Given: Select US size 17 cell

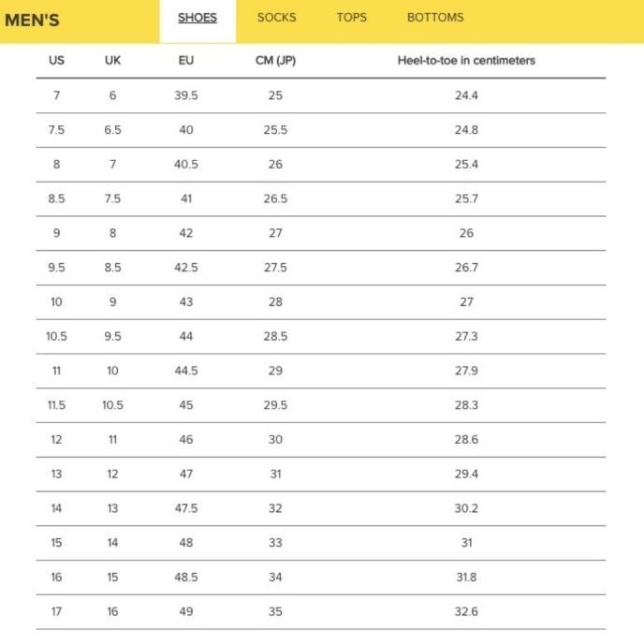Looking at the screenshot, I should pos(56,611).
